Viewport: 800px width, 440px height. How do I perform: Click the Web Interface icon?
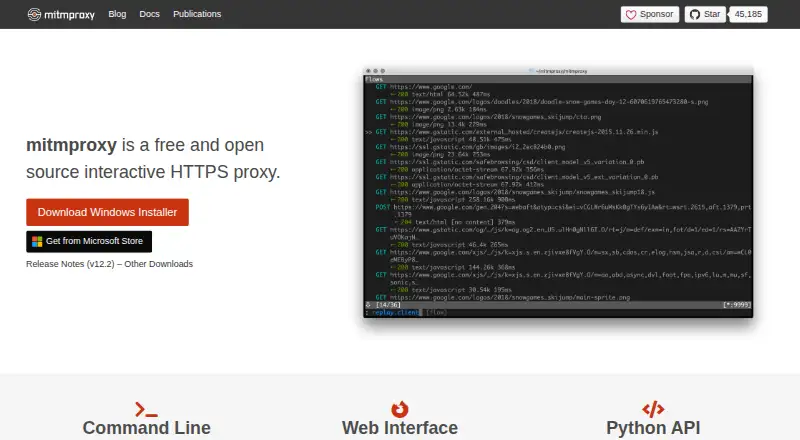point(400,409)
